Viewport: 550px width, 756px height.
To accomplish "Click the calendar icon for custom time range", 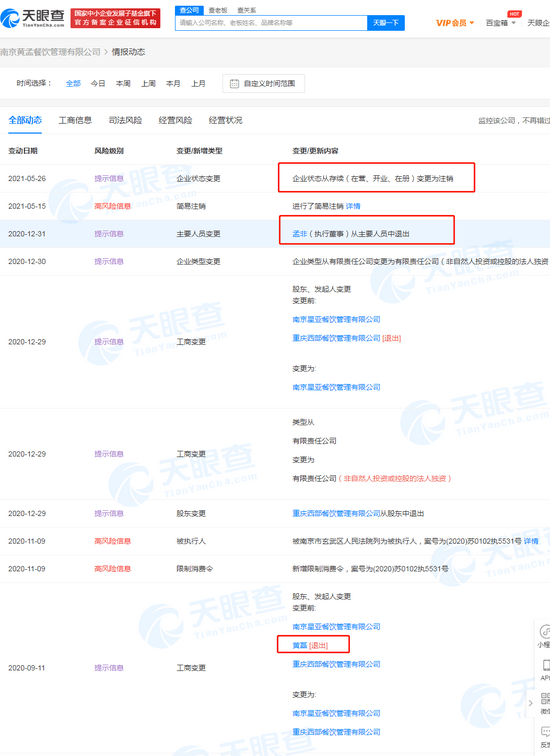I will [234, 83].
